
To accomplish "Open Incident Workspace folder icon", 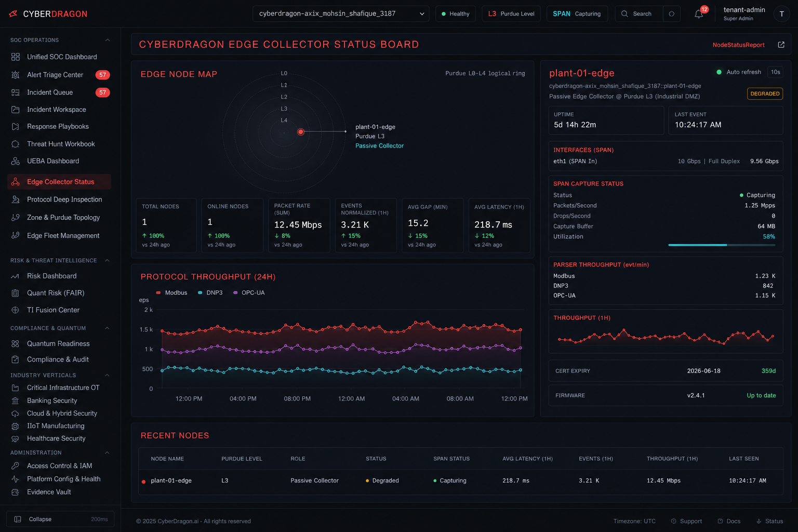I will coord(16,110).
